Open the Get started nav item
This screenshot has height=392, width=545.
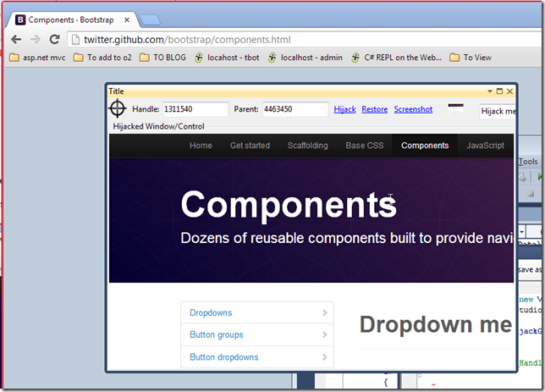(x=250, y=146)
